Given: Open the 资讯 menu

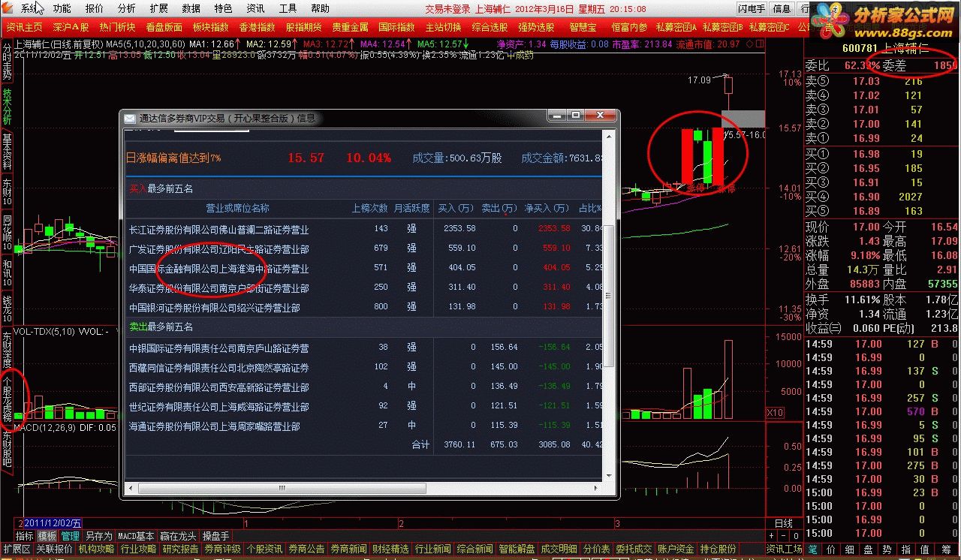Looking at the screenshot, I should [255, 9].
